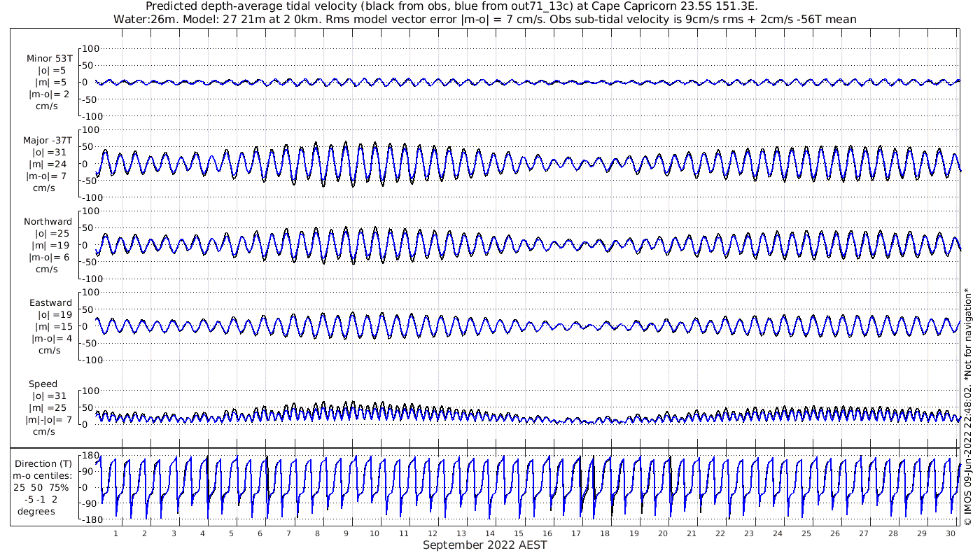Image resolution: width=980 pixels, height=560 pixels.
Task: Select the 'Eastward' panel label
Action: (50, 302)
